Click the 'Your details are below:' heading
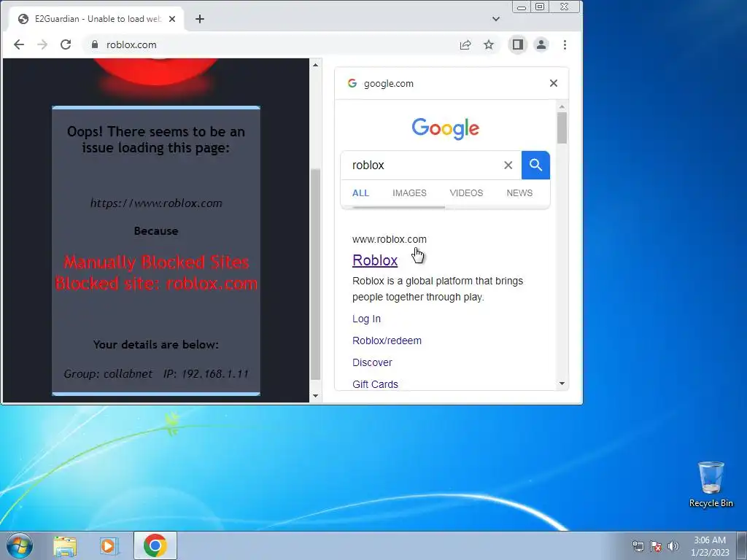747x560 pixels. [156, 345]
